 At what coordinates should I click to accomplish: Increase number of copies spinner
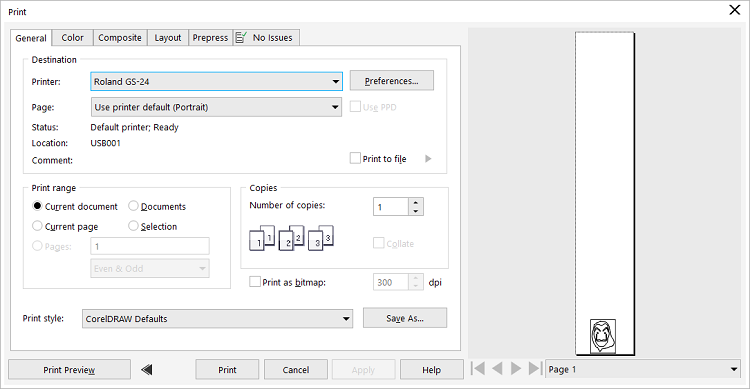point(416,202)
